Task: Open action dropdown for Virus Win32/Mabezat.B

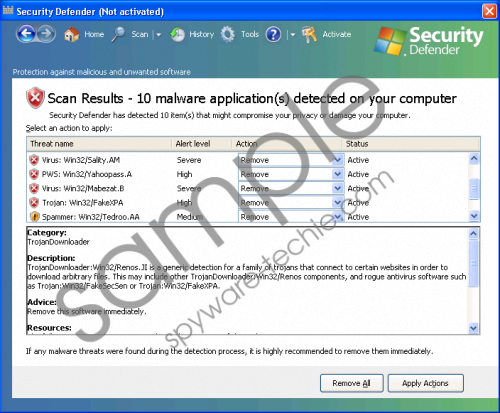Action: 338,188
